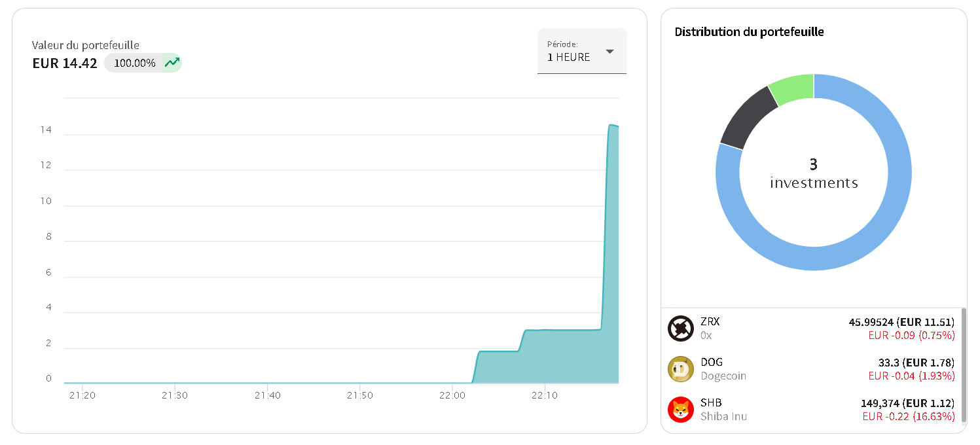Click the ZRX amount 45.99524 value

871,322
